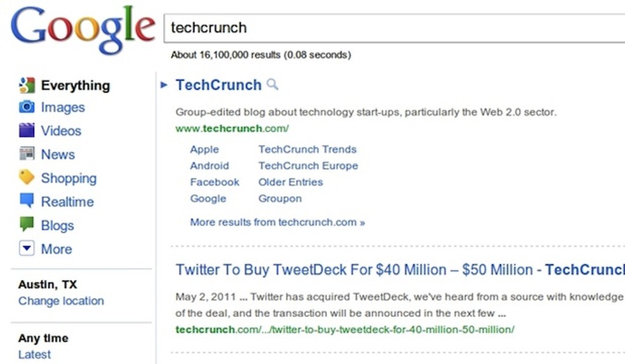Image resolution: width=625 pixels, height=364 pixels.
Task: Click the magnifier preview icon beside TechCrunch
Action: [272, 84]
